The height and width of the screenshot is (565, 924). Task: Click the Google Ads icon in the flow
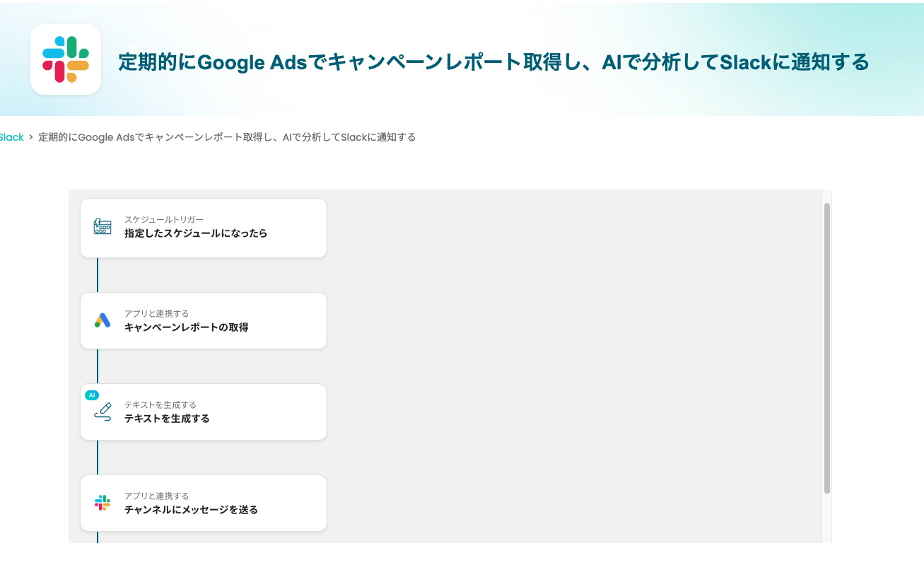tap(103, 320)
